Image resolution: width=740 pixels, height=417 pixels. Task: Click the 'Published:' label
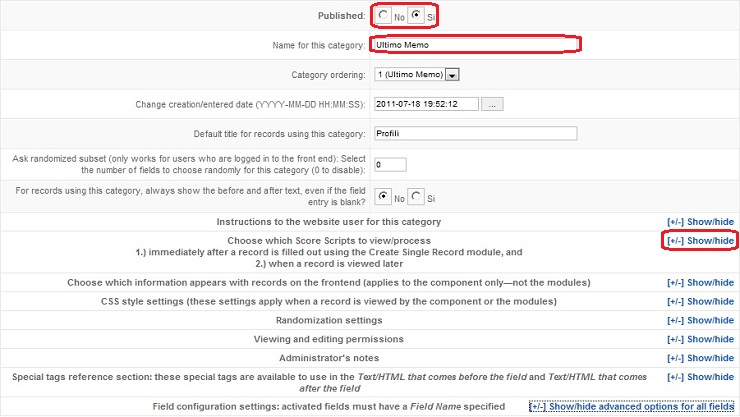[342, 16]
